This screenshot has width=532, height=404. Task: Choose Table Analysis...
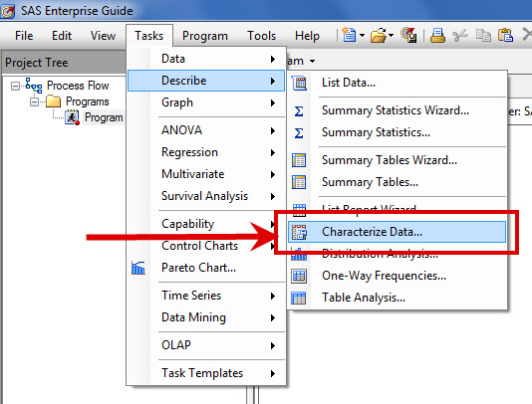pyautogui.click(x=397, y=298)
